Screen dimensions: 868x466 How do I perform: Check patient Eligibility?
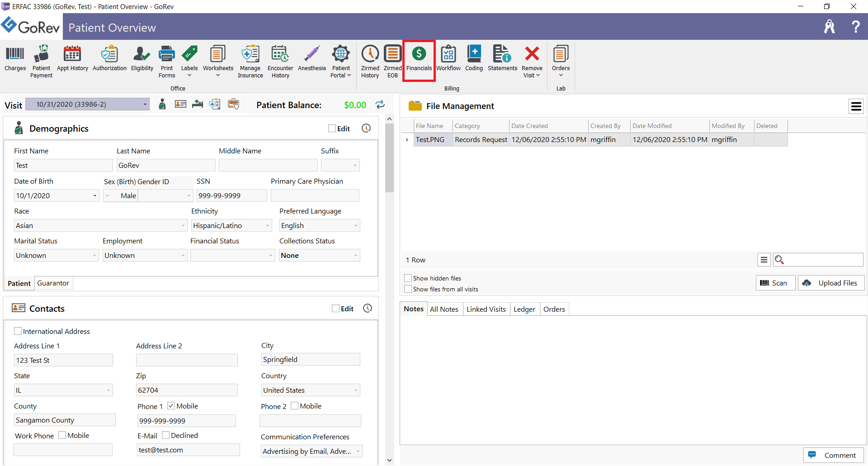142,59
